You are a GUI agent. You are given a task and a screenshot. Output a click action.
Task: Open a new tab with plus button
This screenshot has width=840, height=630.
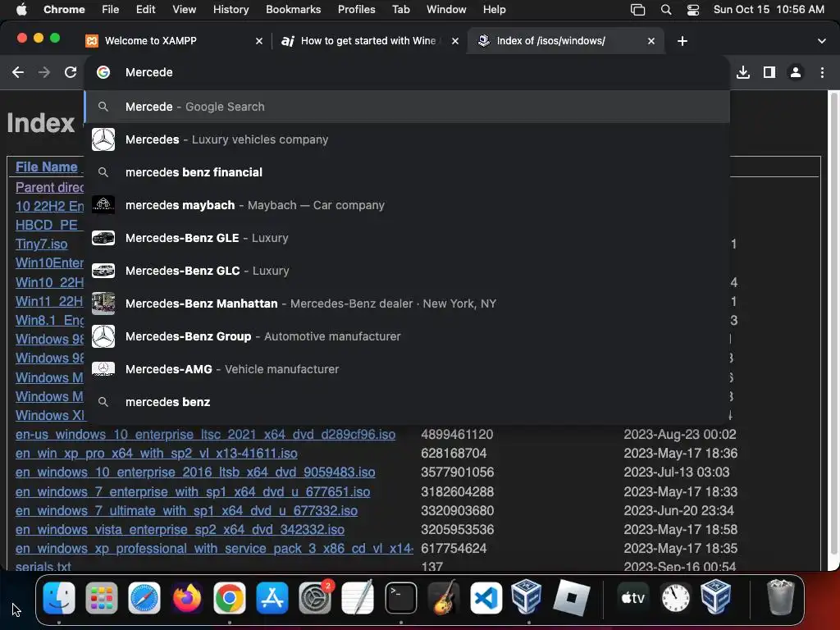click(x=682, y=41)
